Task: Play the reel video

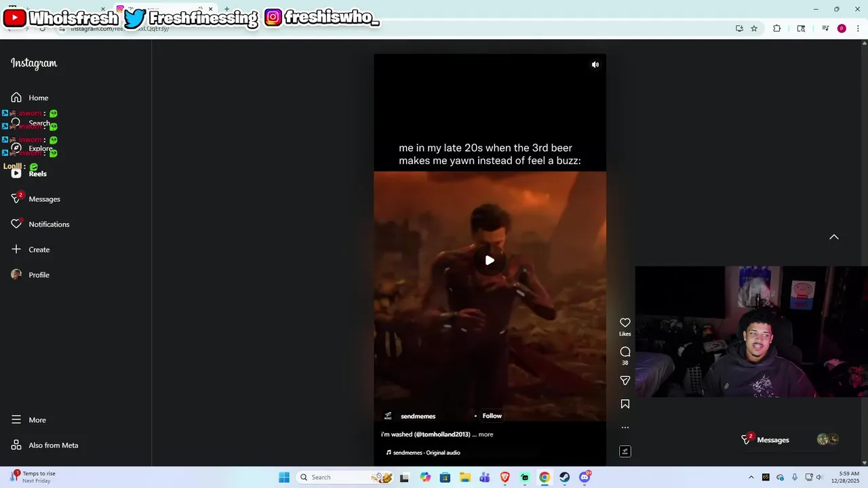Action: [x=490, y=260]
